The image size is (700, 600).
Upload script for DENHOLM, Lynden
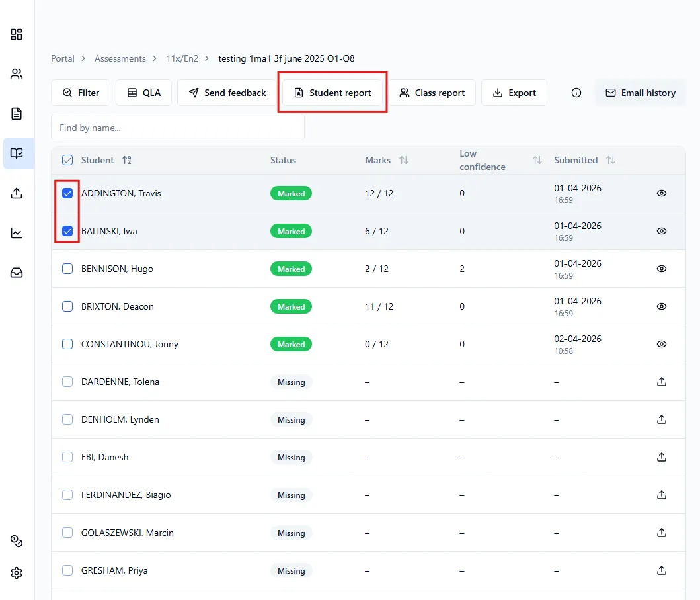(x=662, y=419)
